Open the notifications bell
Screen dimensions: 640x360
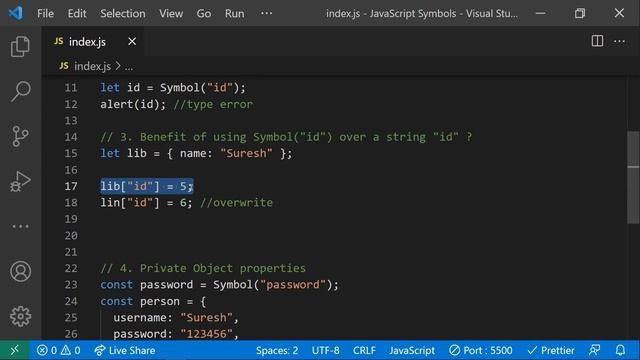click(620, 350)
